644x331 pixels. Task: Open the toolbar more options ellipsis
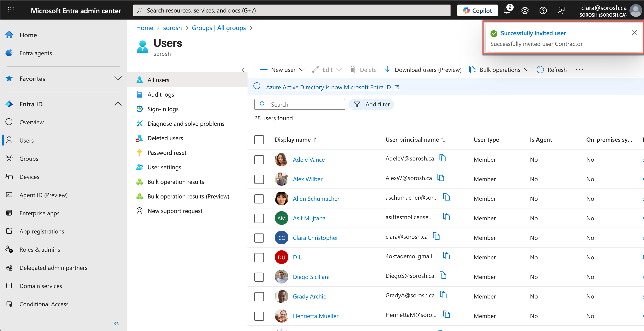579,70
